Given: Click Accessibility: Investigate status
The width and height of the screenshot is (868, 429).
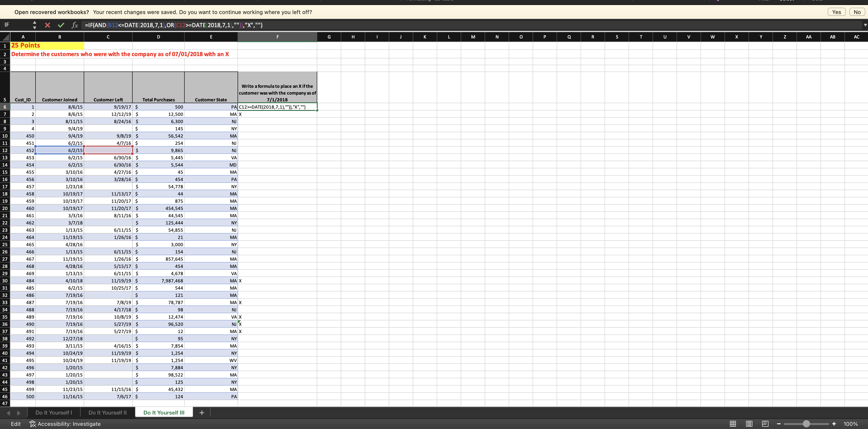Looking at the screenshot, I should click(x=65, y=424).
